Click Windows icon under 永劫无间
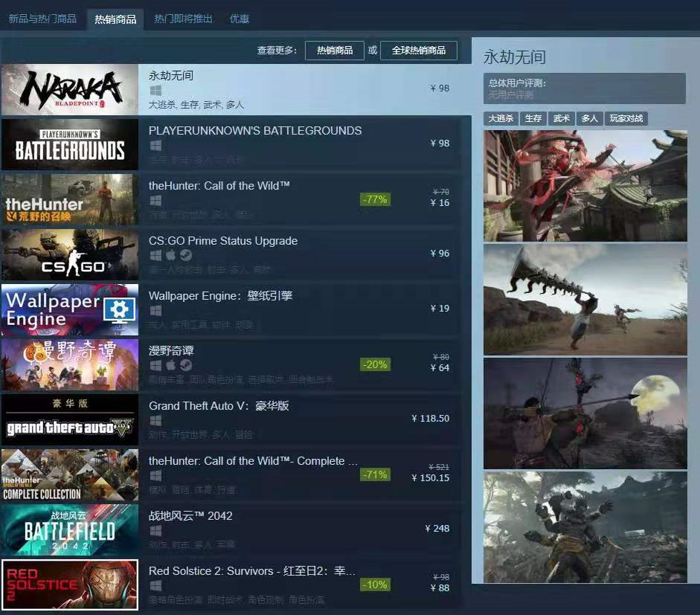The image size is (700, 615). click(155, 91)
